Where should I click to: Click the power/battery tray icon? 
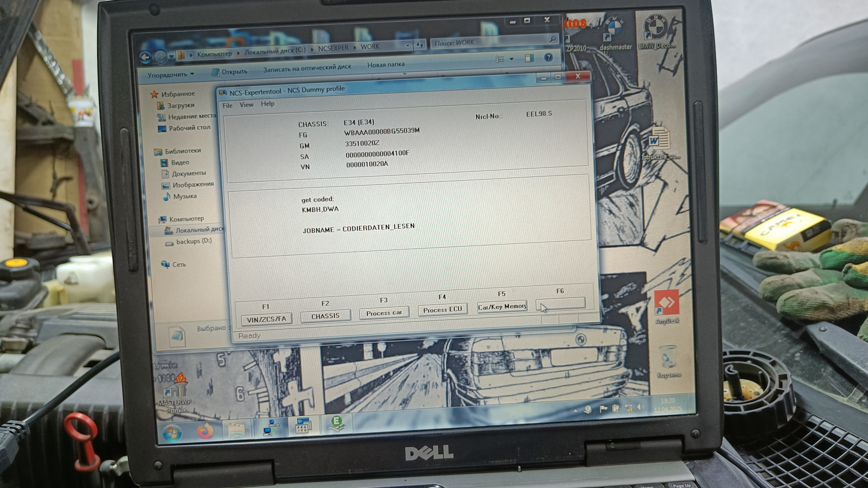(x=615, y=408)
